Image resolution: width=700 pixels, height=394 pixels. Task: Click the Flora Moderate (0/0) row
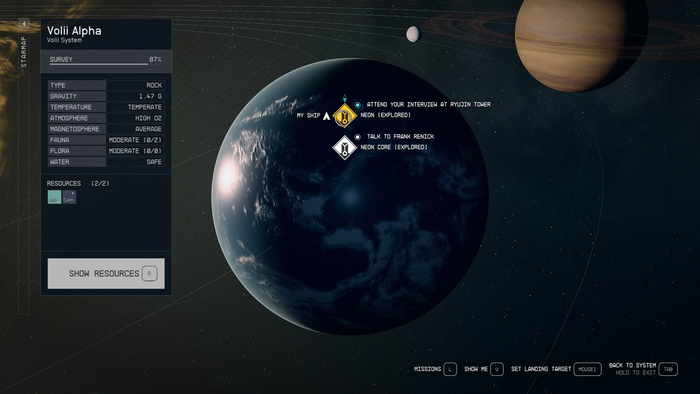106,151
